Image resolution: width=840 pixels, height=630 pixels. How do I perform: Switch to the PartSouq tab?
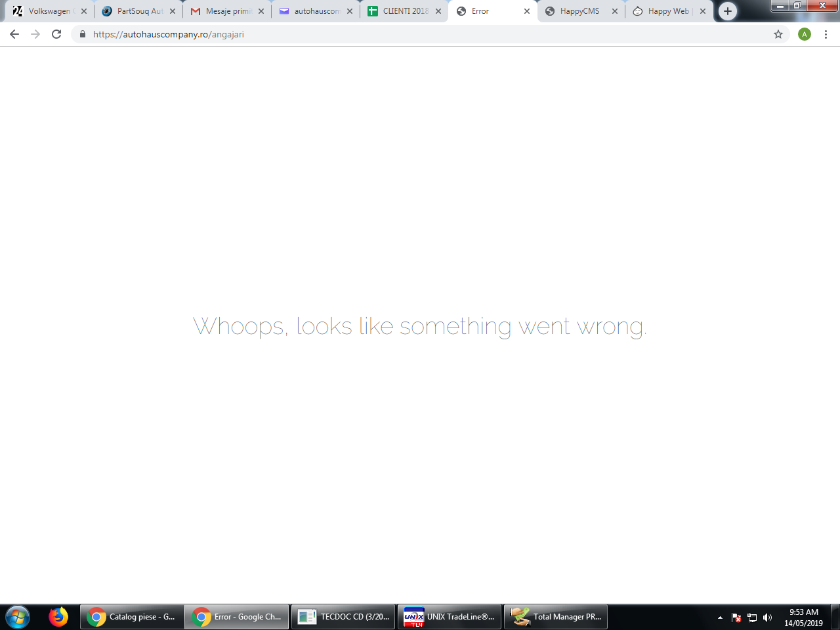[x=139, y=11]
